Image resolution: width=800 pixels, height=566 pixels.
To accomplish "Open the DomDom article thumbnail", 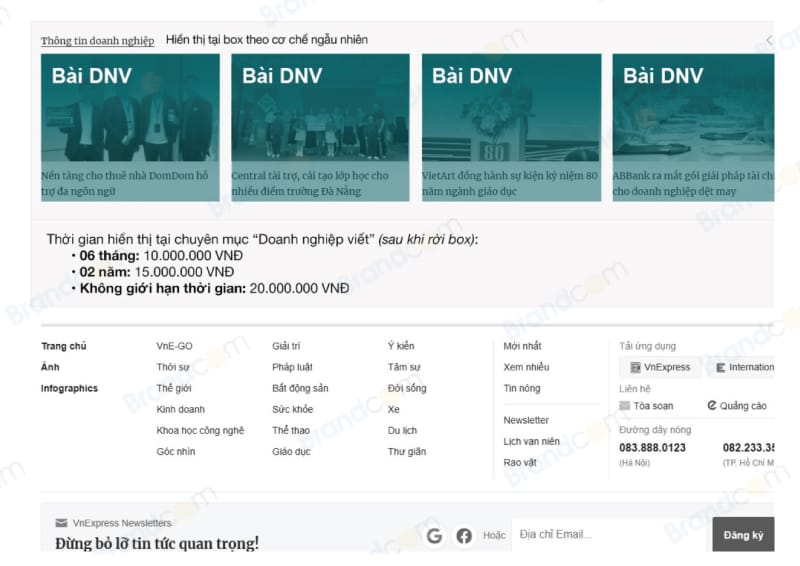I will pos(130,108).
